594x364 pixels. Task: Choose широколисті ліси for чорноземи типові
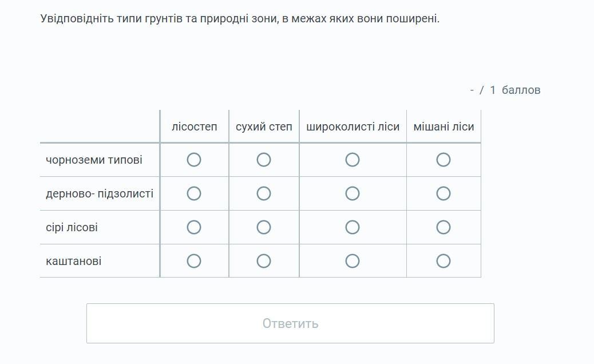click(x=353, y=160)
